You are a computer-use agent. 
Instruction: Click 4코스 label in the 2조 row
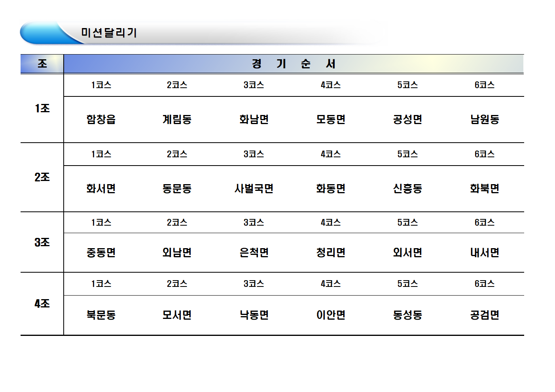tap(331, 154)
